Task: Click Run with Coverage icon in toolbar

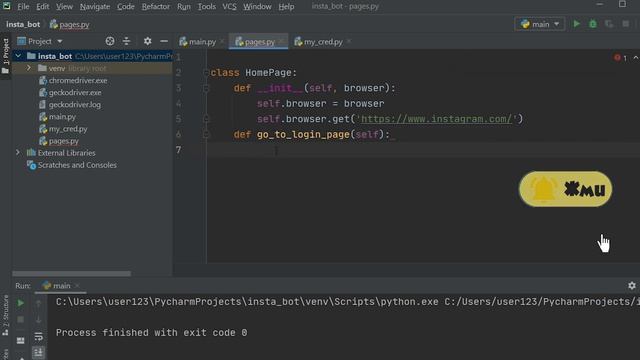Action: [x=609, y=24]
